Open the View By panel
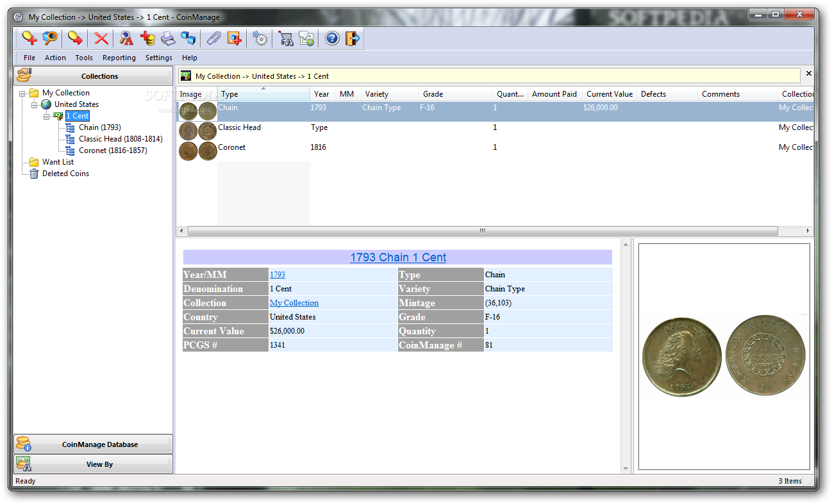This screenshot has width=832, height=504. point(93,464)
